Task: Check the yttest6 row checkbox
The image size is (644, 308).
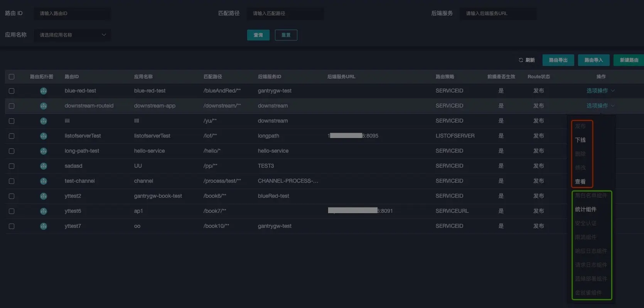Action: pyautogui.click(x=12, y=211)
